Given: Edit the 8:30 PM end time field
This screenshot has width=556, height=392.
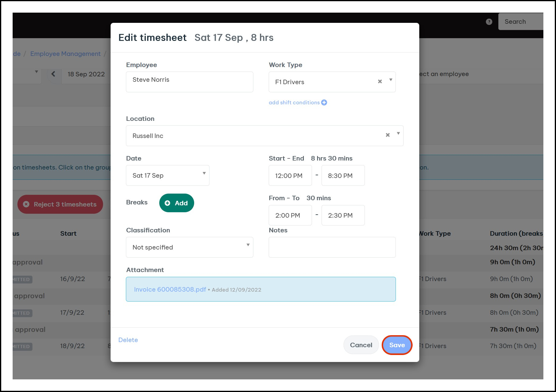Looking at the screenshot, I should click(x=343, y=176).
